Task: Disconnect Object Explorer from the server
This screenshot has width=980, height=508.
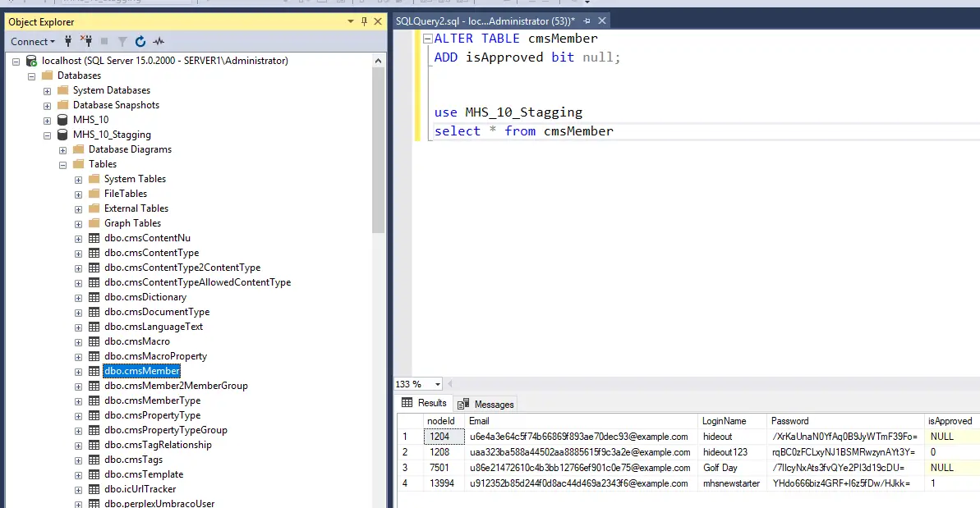Action: tap(87, 41)
